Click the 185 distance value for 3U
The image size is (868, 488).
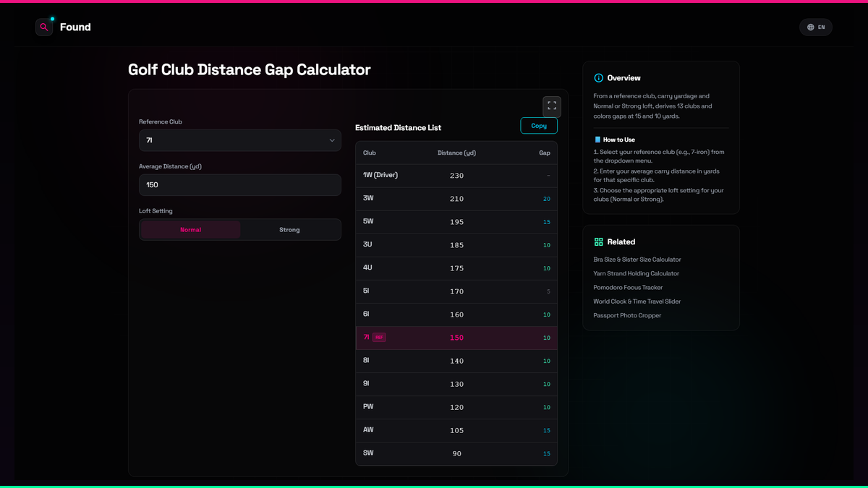[x=456, y=245]
